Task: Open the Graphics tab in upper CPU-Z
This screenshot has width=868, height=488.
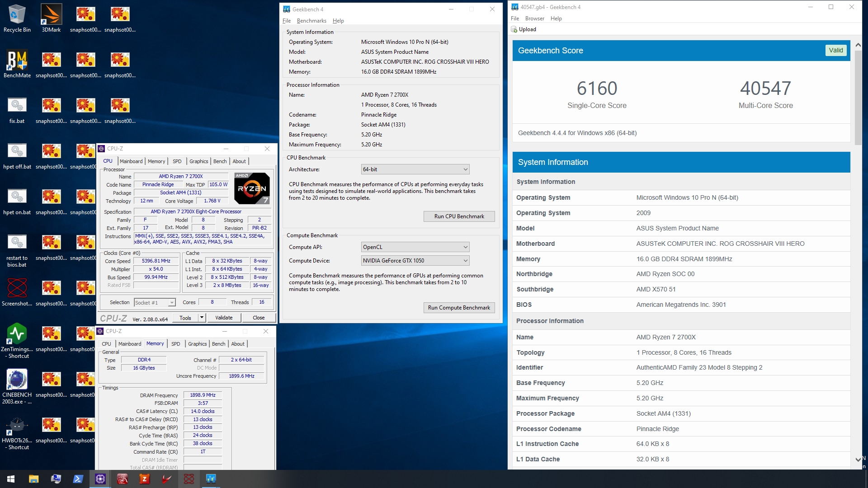Action: click(199, 161)
